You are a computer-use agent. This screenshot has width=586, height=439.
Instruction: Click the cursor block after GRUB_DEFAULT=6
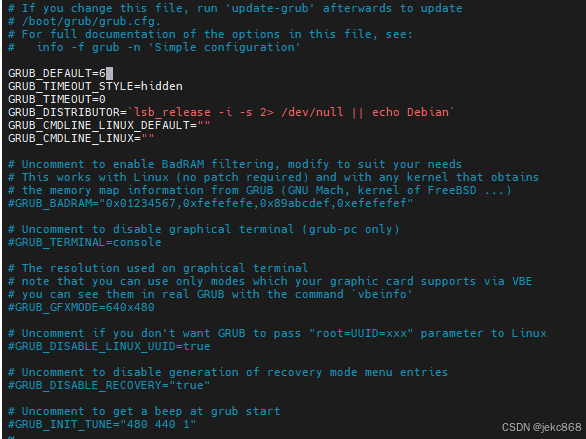click(x=110, y=73)
